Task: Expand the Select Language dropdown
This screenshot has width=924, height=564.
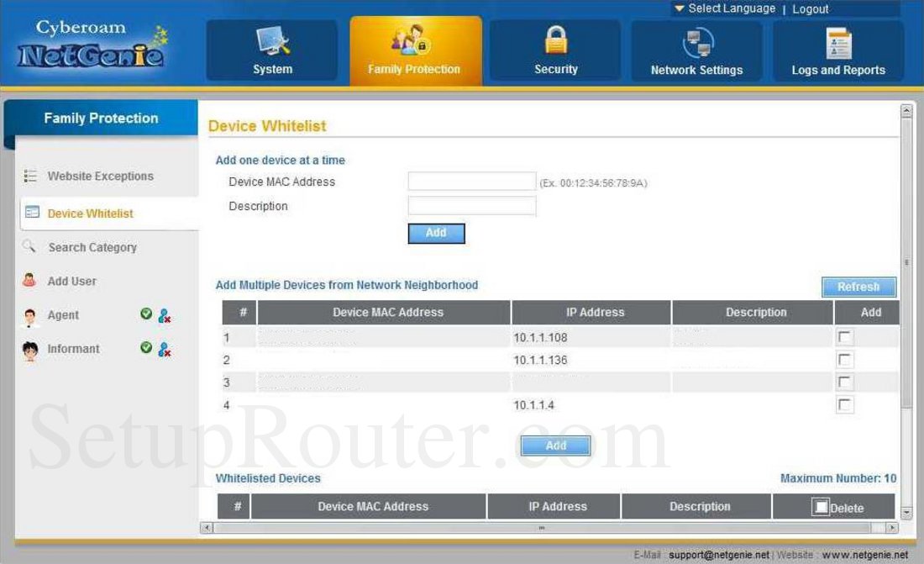Action: [x=725, y=8]
